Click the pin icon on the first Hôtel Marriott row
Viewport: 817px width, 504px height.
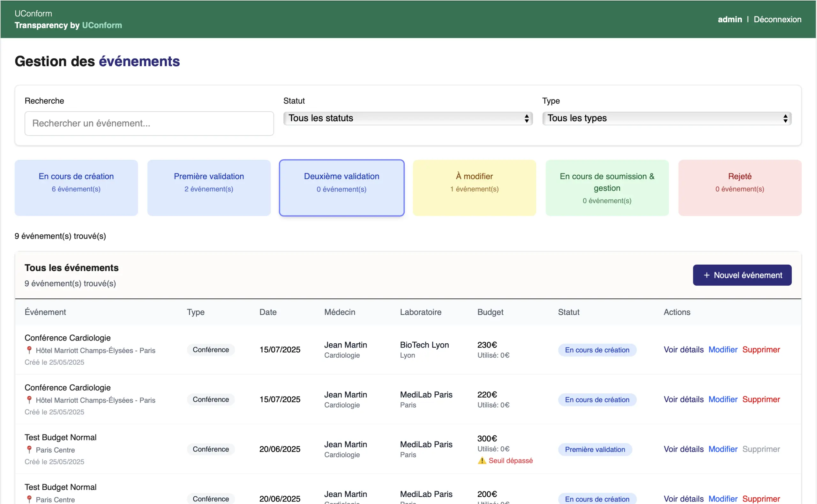(29, 350)
